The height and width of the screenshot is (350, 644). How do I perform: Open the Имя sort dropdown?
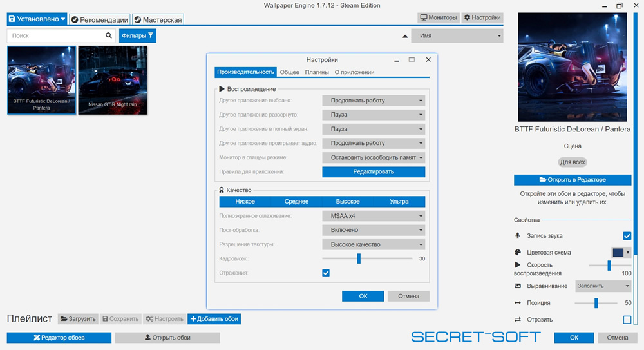click(x=457, y=36)
